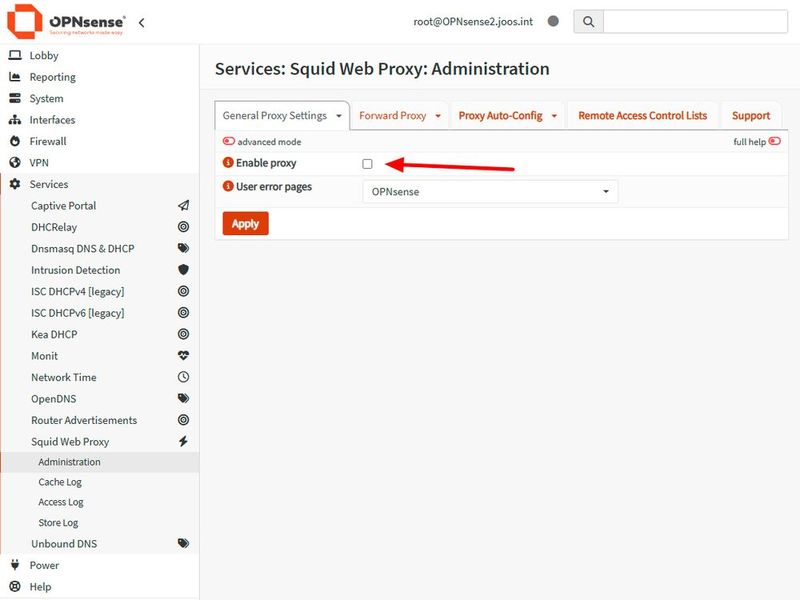
Task: Expand the Firewall menu section
Action: coord(99,141)
